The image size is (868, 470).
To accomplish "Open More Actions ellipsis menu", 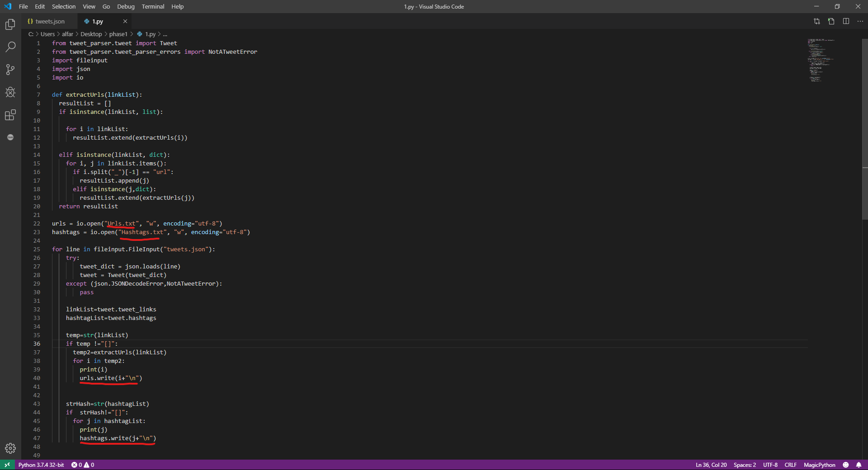I will pyautogui.click(x=860, y=21).
